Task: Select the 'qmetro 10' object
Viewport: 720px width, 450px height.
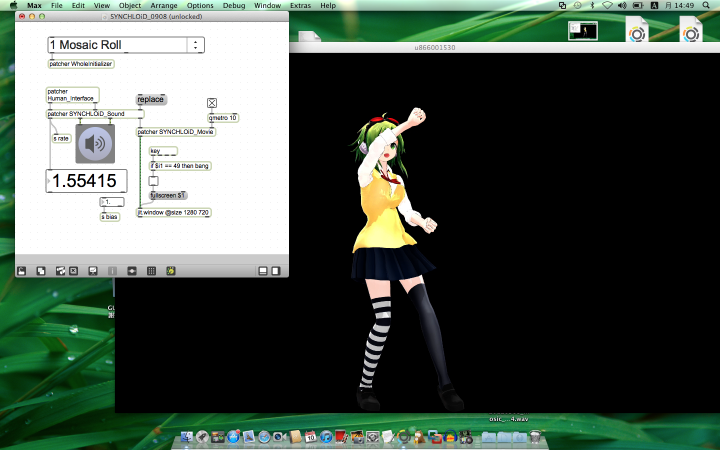Action: tap(223, 118)
